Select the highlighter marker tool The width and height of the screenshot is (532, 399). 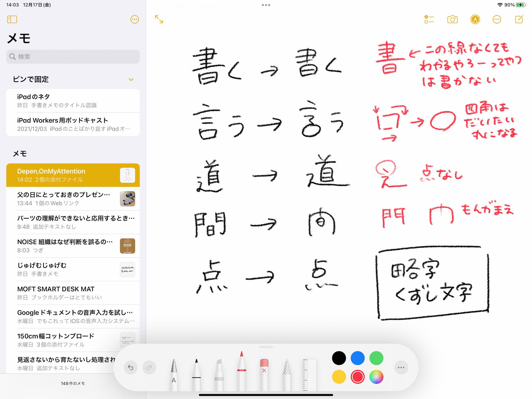click(x=219, y=375)
